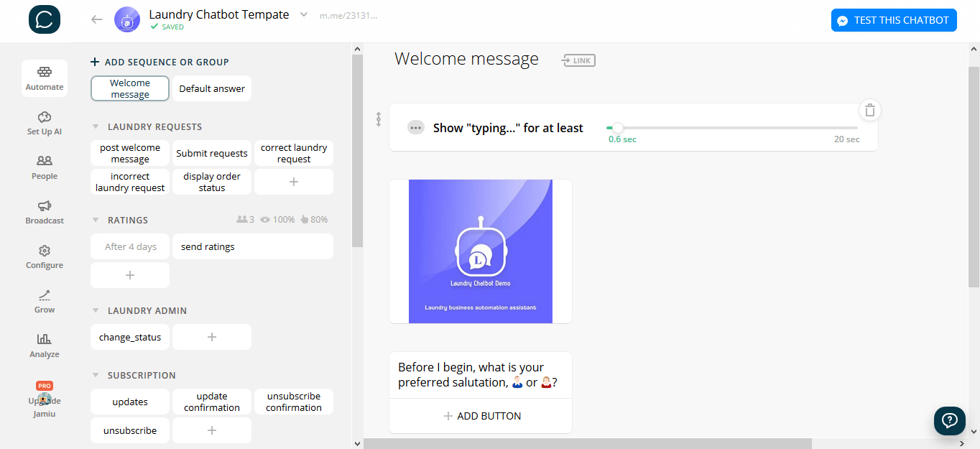
Task: Click ADD SEQUENCE OR GROUP
Action: tap(160, 62)
